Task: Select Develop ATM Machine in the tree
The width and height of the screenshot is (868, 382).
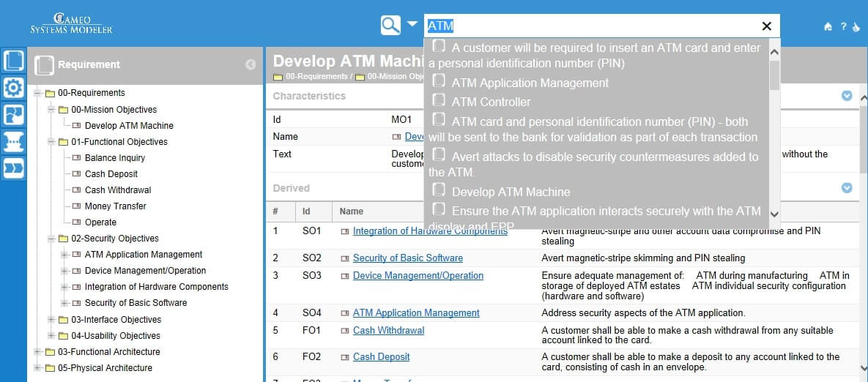Action: point(129,125)
